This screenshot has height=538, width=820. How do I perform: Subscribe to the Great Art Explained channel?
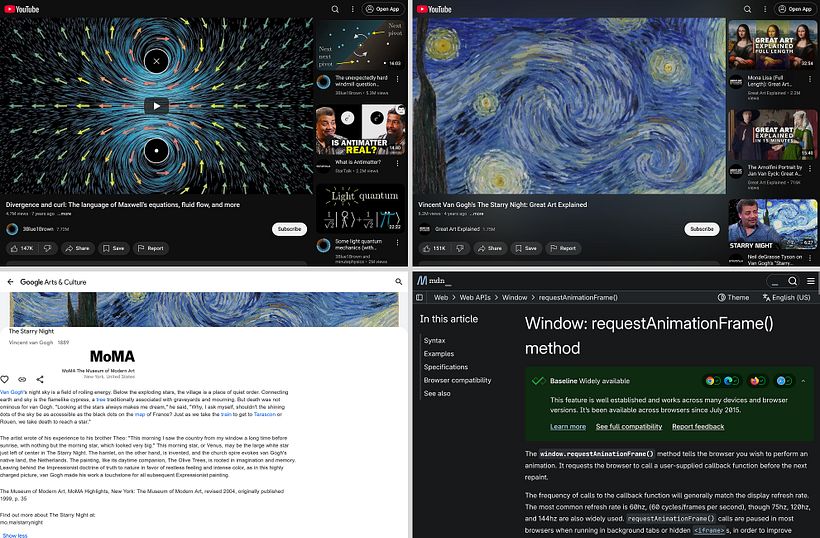(x=702, y=229)
